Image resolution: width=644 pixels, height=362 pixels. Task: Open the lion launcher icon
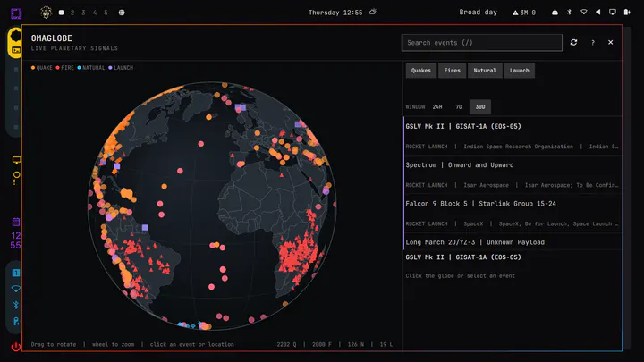[x=46, y=13]
